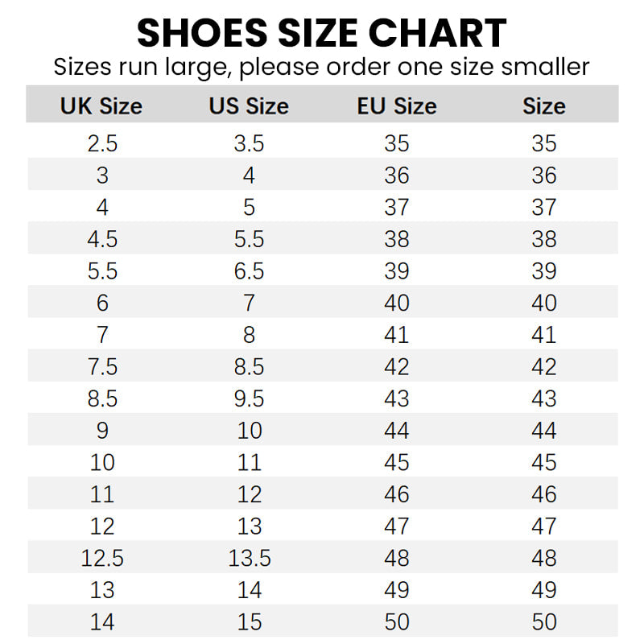
Task: Click UK size 2.5 cell
Action: click(102, 143)
